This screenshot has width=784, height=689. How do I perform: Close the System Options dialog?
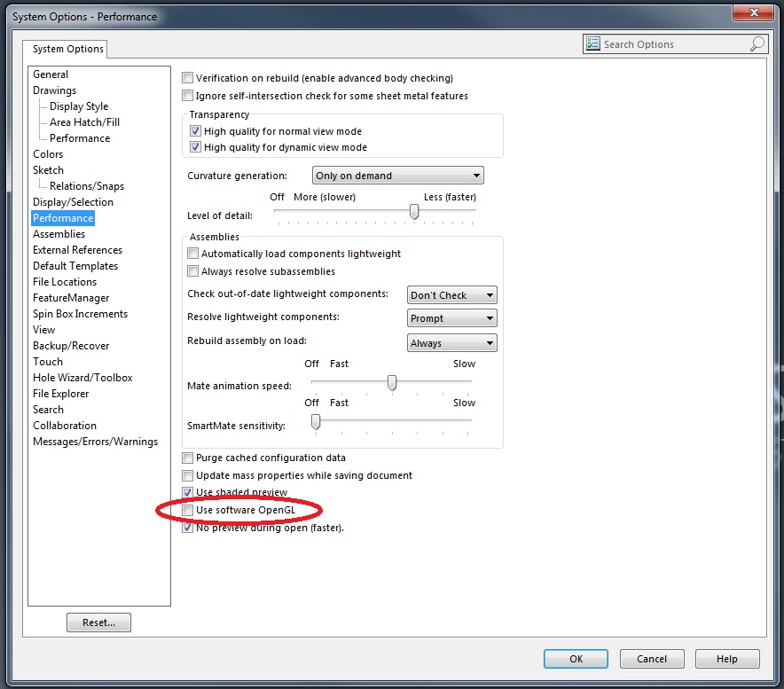click(x=754, y=12)
